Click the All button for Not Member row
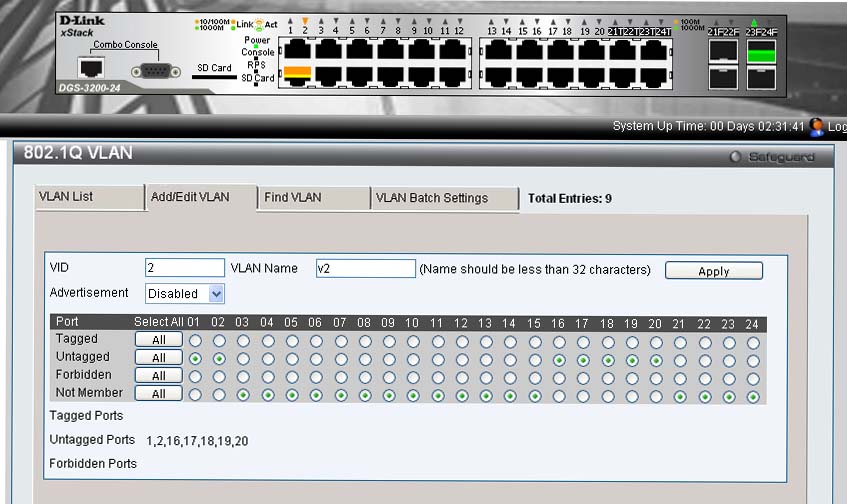The height and width of the screenshot is (504, 847). (x=158, y=394)
